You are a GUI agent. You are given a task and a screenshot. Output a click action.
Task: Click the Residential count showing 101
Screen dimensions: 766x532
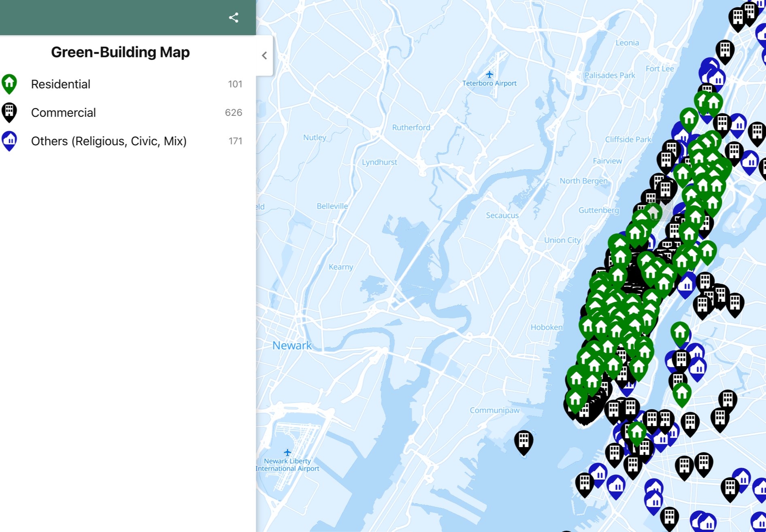235,84
